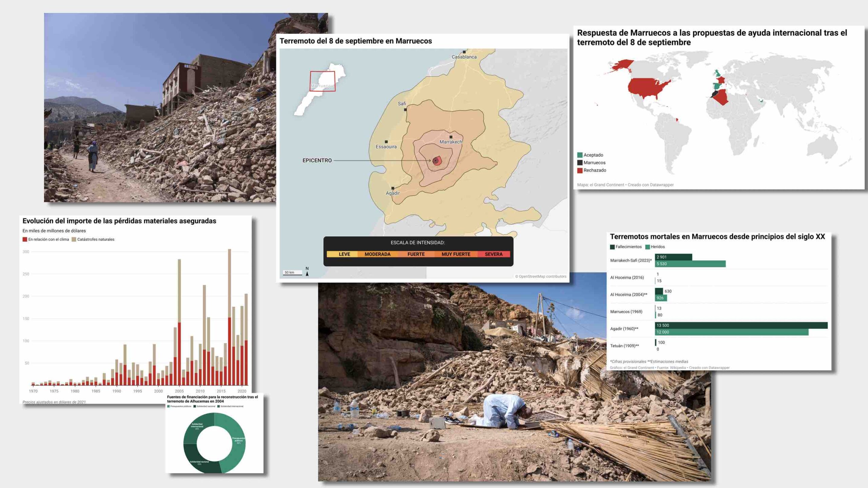The image size is (868, 488).
Task: Click the Casablanca city marker on the map
Action: 464,52
